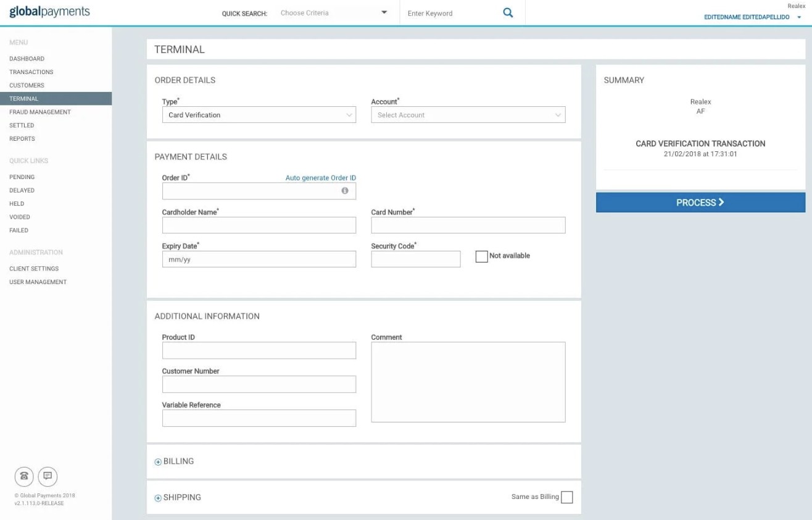Viewport: 812px width, 520px height.
Task: Go to Dashboard in menu
Action: click(x=27, y=59)
